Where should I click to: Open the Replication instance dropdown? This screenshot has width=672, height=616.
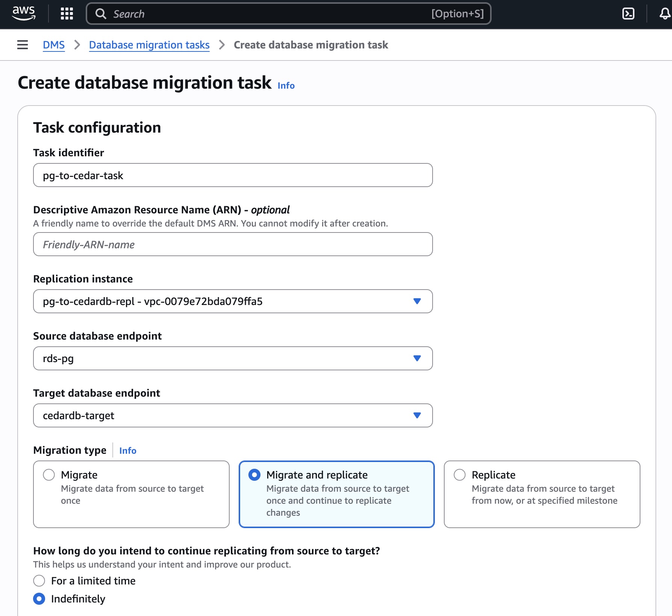233,301
